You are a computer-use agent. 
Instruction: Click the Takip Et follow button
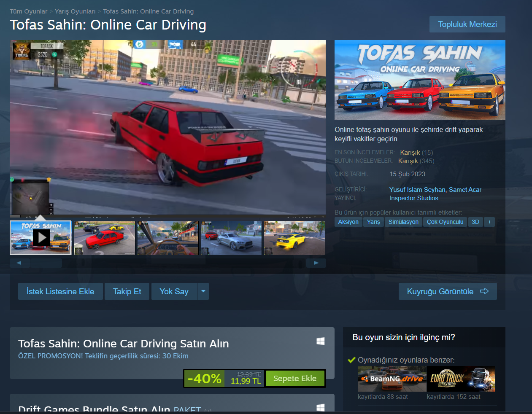click(x=127, y=291)
